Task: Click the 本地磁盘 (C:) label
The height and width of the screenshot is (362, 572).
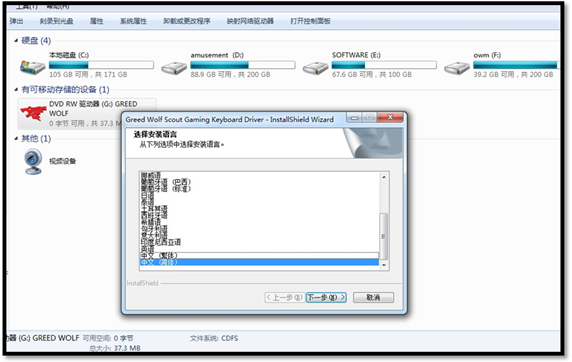Action: 69,55
